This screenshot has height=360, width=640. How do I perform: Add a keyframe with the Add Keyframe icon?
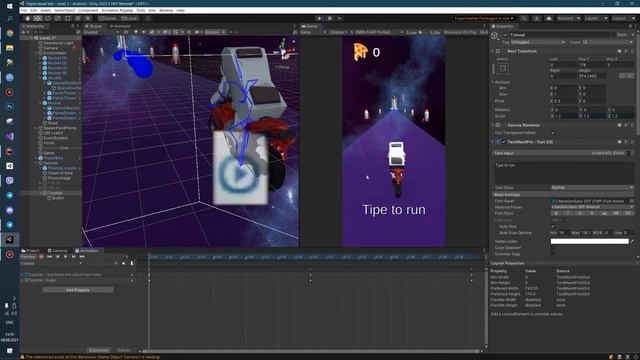tap(124, 264)
